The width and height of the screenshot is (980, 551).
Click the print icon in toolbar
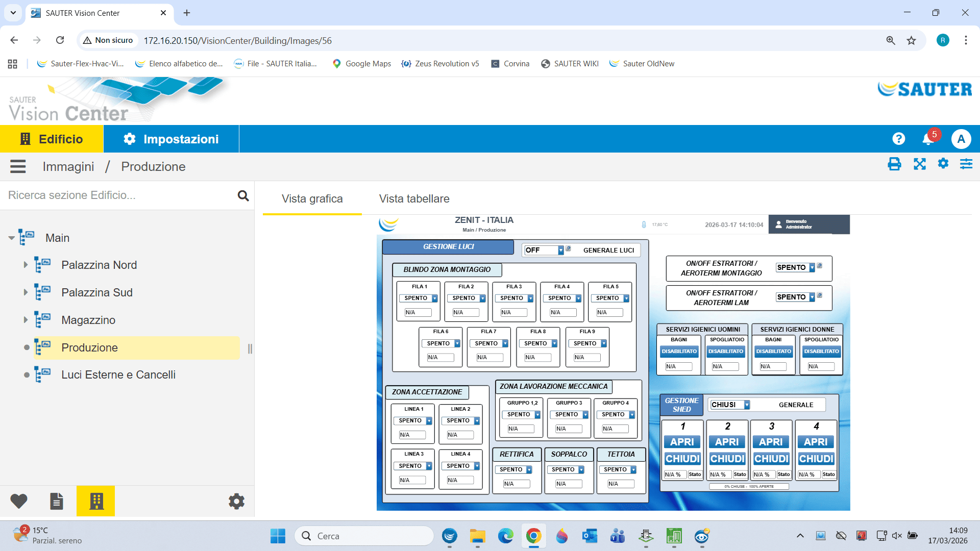(894, 164)
